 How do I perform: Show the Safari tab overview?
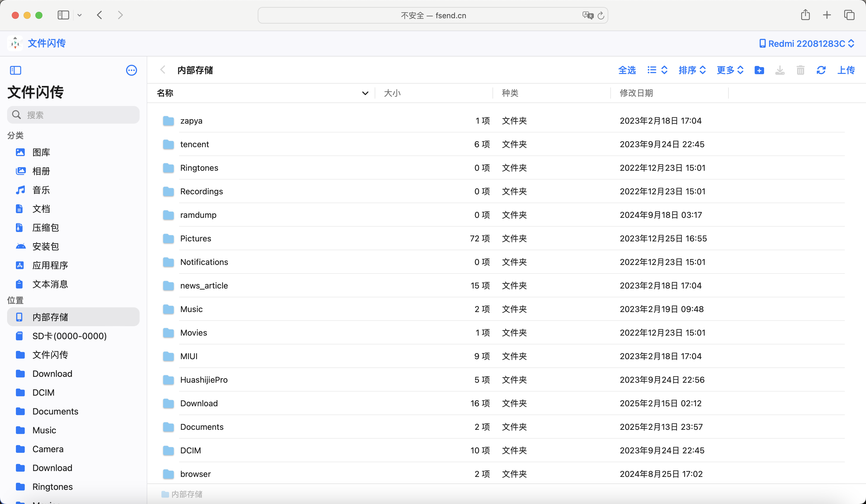(849, 15)
